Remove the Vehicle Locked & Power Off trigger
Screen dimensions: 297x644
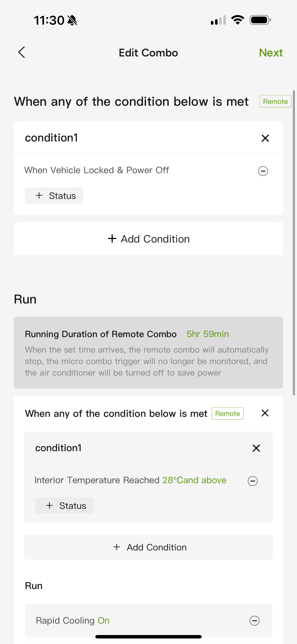coord(263,171)
